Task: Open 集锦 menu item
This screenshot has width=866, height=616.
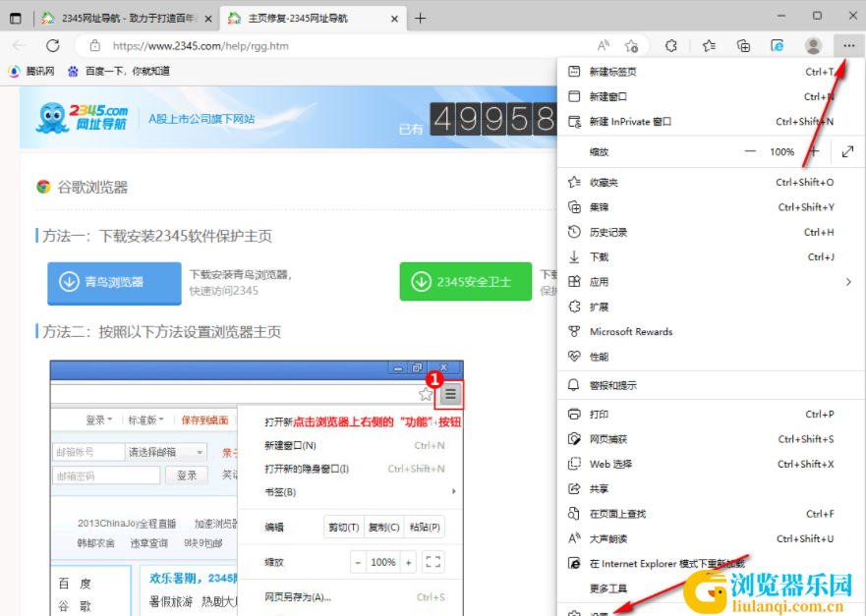Action: tap(711, 207)
